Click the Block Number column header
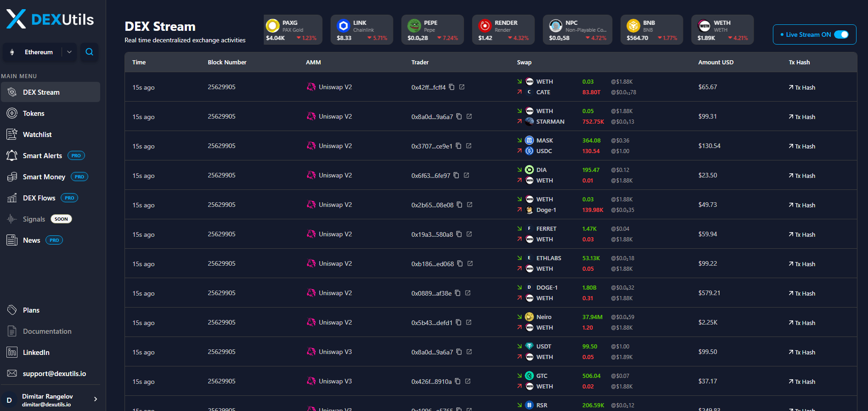Image resolution: width=868 pixels, height=411 pixels. [x=227, y=62]
